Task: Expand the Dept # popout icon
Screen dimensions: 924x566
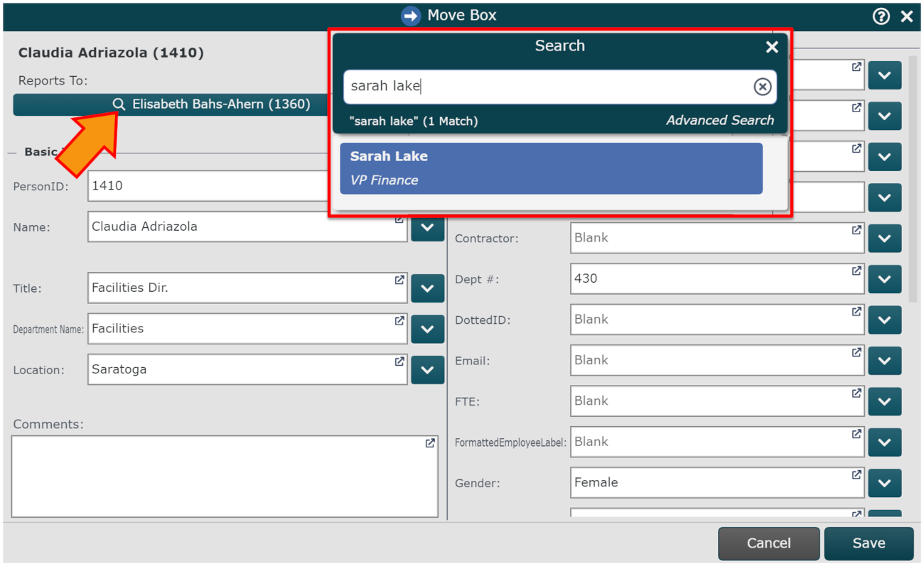Action: pos(856,271)
